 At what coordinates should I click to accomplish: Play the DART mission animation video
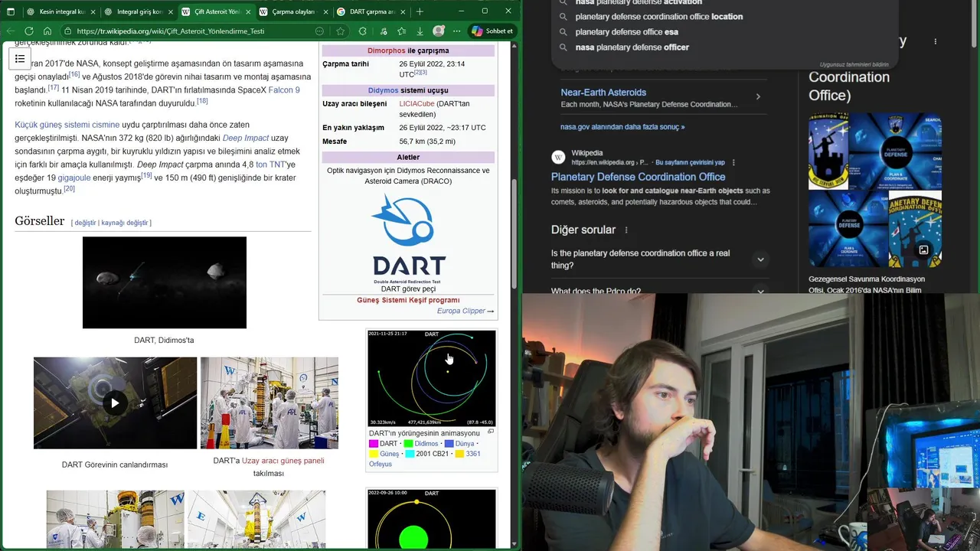click(115, 403)
